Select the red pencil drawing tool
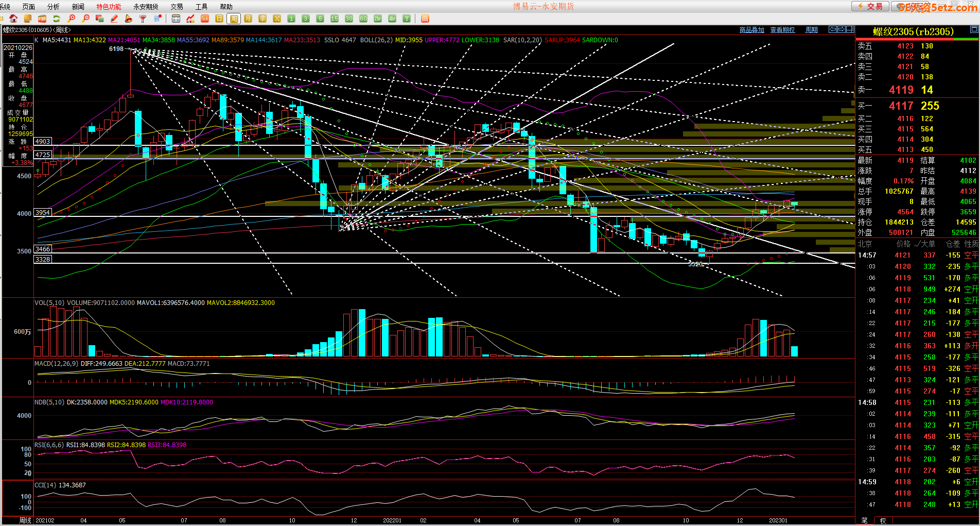The width and height of the screenshot is (980, 526). tap(114, 19)
